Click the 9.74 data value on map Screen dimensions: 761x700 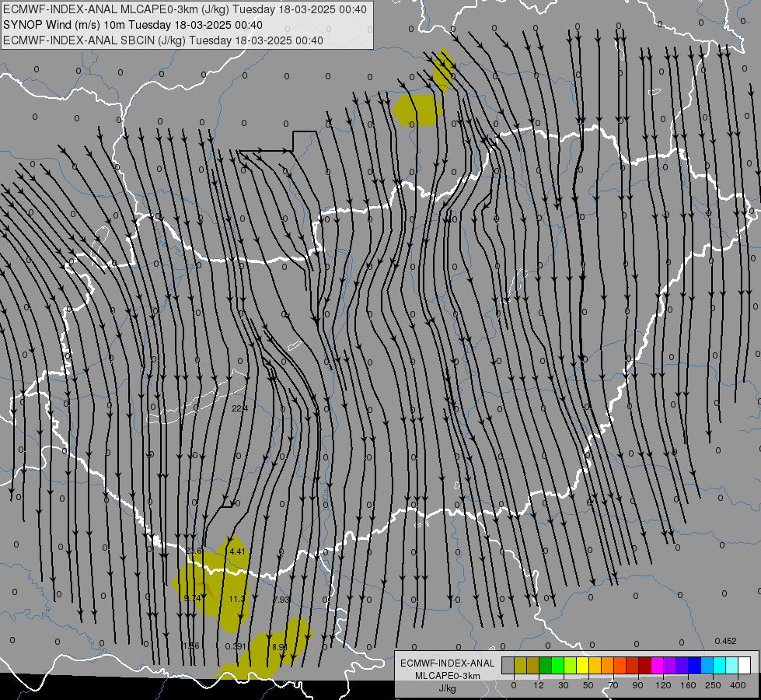pos(193,598)
